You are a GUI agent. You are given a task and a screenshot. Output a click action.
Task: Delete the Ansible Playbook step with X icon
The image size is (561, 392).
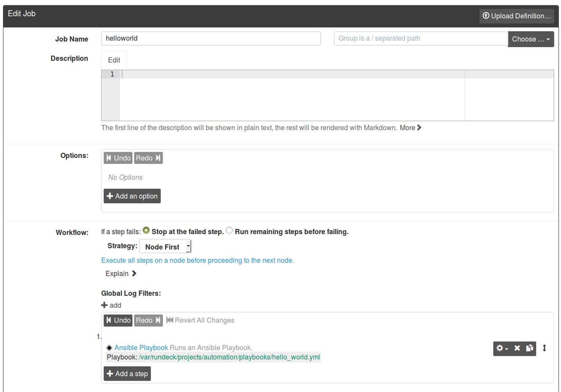pos(517,348)
